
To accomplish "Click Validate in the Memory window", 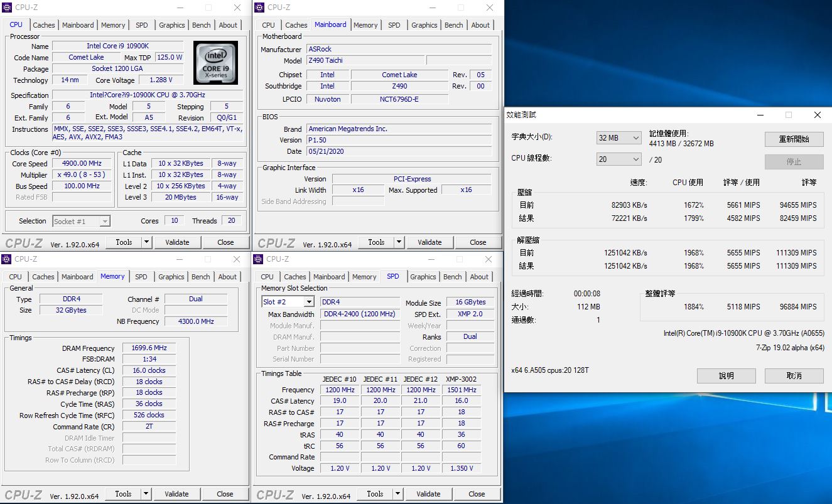I will click(x=176, y=494).
